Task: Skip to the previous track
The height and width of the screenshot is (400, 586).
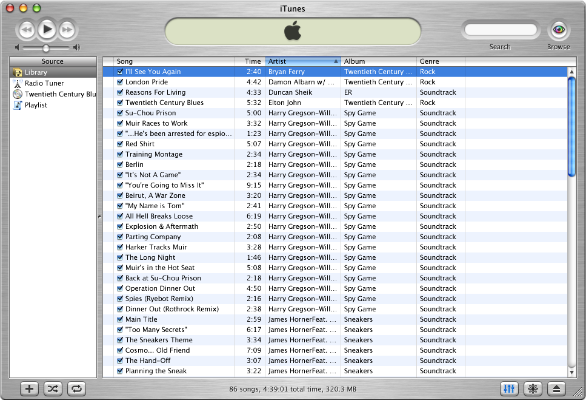Action: [27, 30]
